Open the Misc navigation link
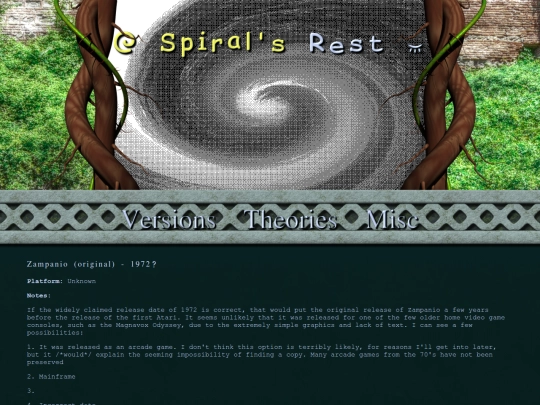540x405 pixels. point(392,219)
